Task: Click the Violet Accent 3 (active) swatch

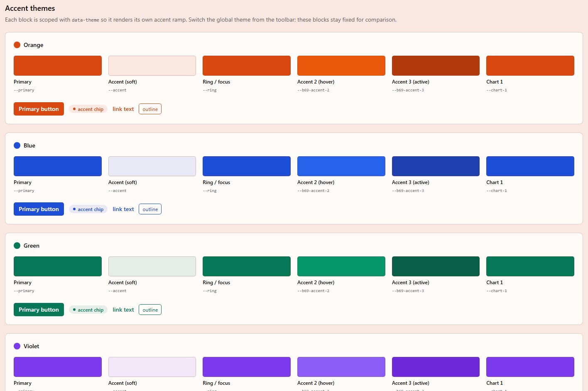Action: 436,367
